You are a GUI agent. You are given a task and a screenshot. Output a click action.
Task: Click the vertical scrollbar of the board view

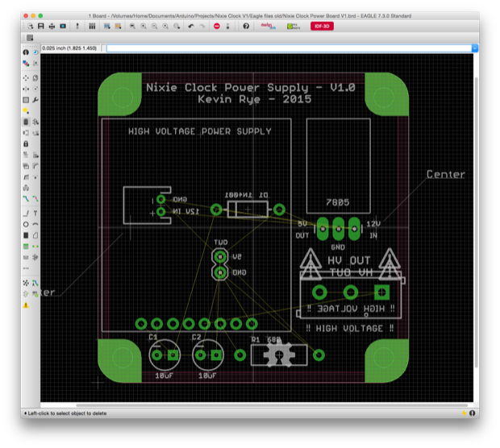pyautogui.click(x=477, y=222)
